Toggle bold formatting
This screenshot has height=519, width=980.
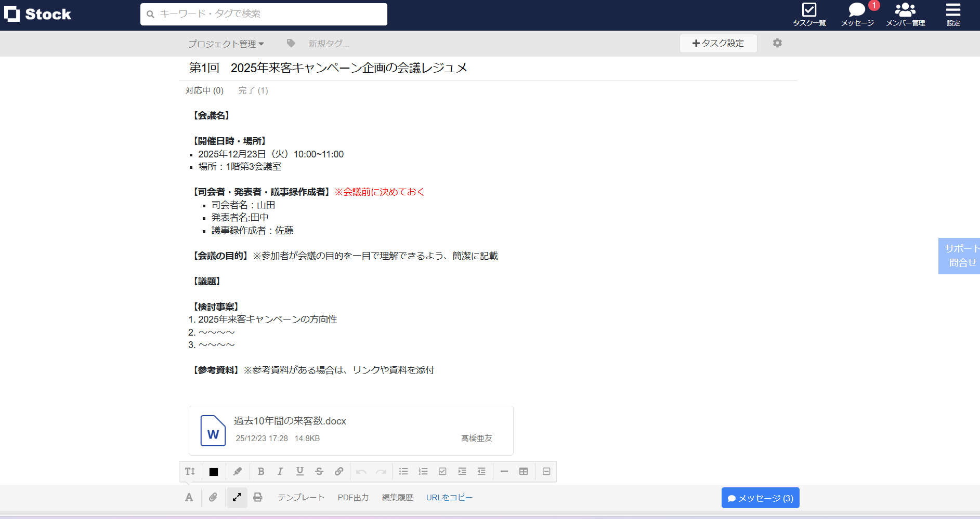(x=260, y=471)
